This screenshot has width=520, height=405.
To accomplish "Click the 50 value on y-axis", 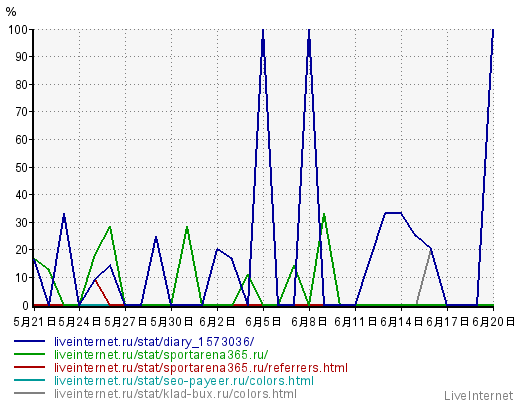I will coord(22,167).
